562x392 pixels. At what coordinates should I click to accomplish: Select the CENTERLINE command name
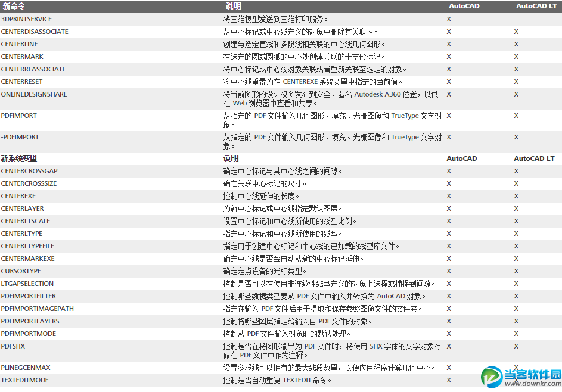pos(19,45)
